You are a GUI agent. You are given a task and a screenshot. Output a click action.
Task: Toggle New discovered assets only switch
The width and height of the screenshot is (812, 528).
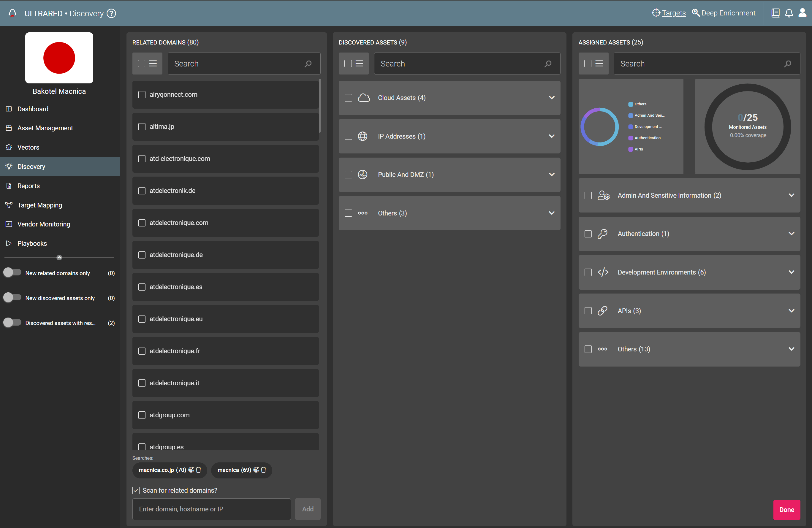pos(12,297)
